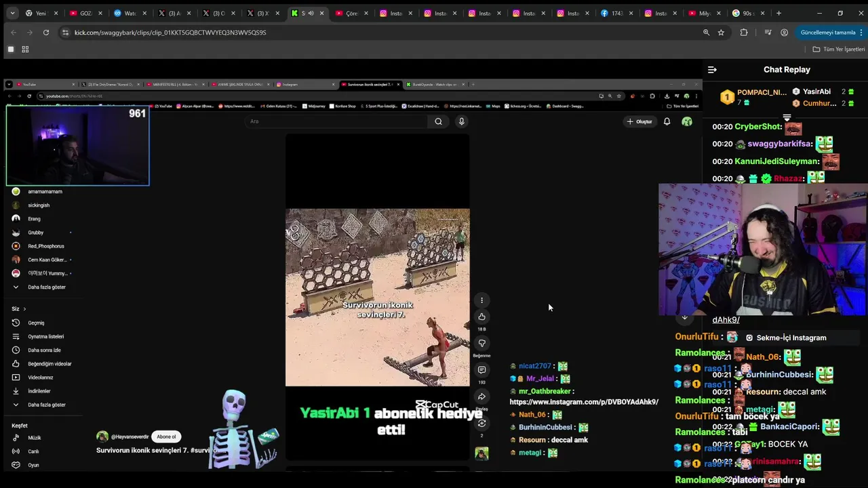Image resolution: width=868 pixels, height=488 pixels.
Task: Open Chrome extensions puzzle icon
Action: 744,33
